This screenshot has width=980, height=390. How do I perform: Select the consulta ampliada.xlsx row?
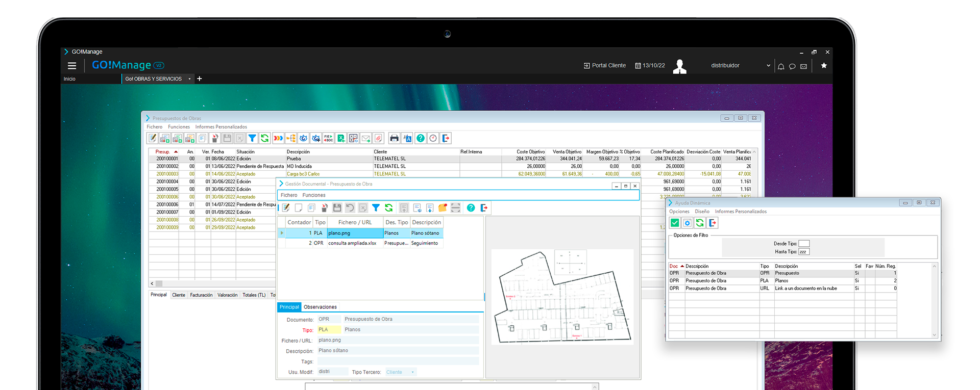pyautogui.click(x=360, y=243)
